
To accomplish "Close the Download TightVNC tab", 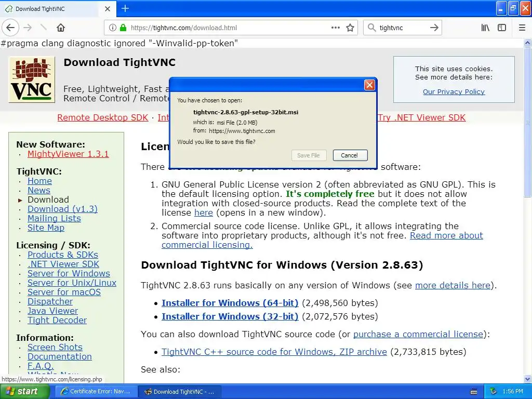I will (x=107, y=9).
